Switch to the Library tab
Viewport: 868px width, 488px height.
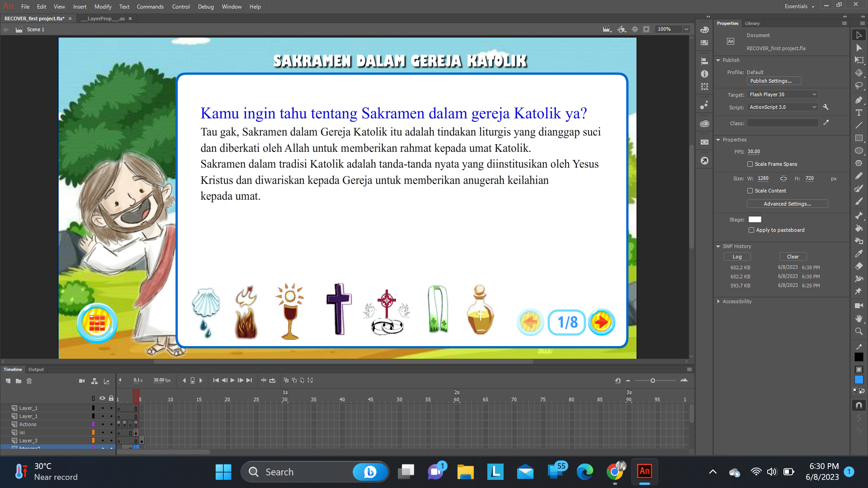pyautogui.click(x=752, y=23)
